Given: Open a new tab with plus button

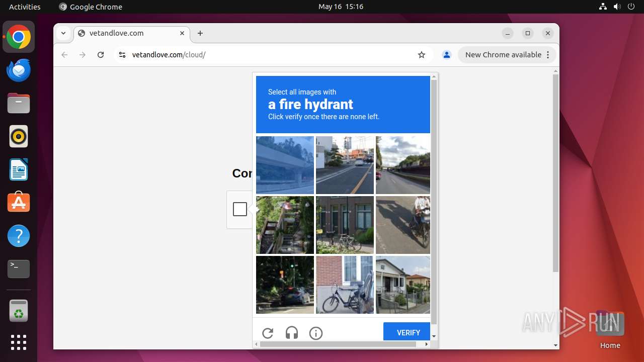Looking at the screenshot, I should coord(200,33).
